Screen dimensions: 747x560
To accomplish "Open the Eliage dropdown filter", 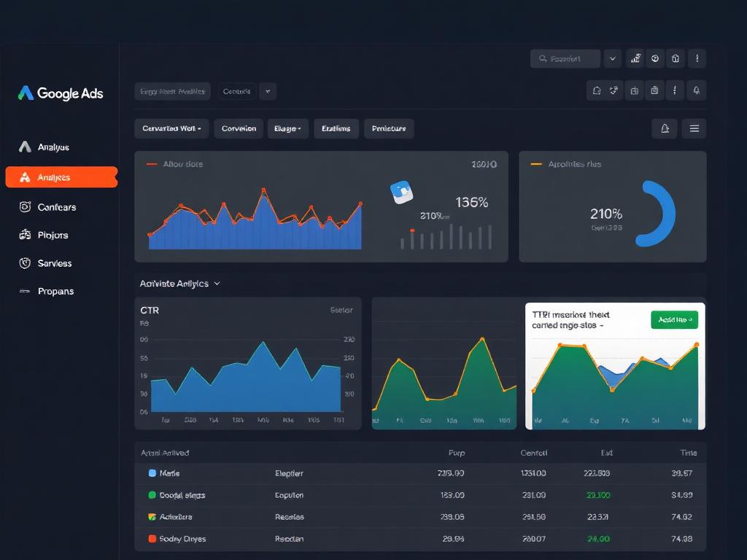I will [287, 128].
